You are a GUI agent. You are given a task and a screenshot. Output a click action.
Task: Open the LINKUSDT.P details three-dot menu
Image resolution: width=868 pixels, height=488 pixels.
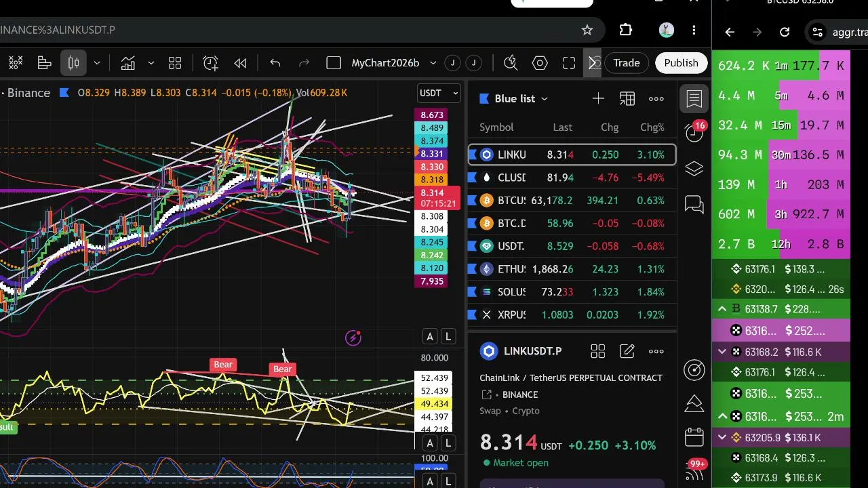656,351
